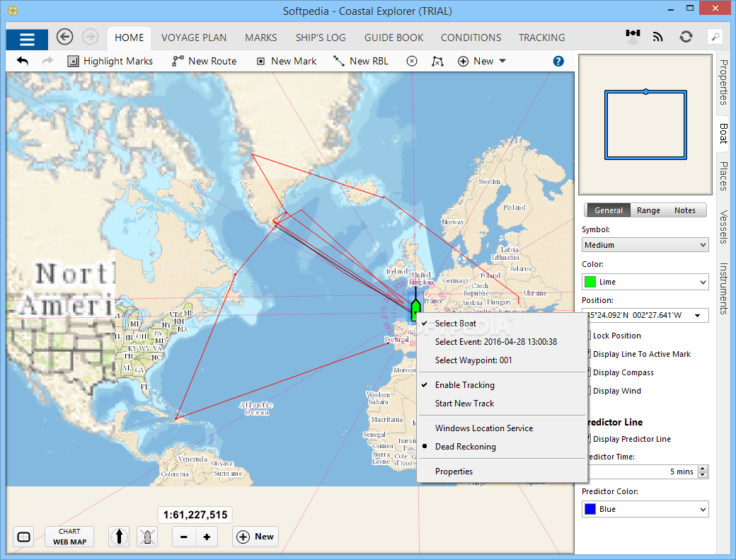Image resolution: width=736 pixels, height=560 pixels.
Task: Click the bottom New button
Action: tap(255, 537)
